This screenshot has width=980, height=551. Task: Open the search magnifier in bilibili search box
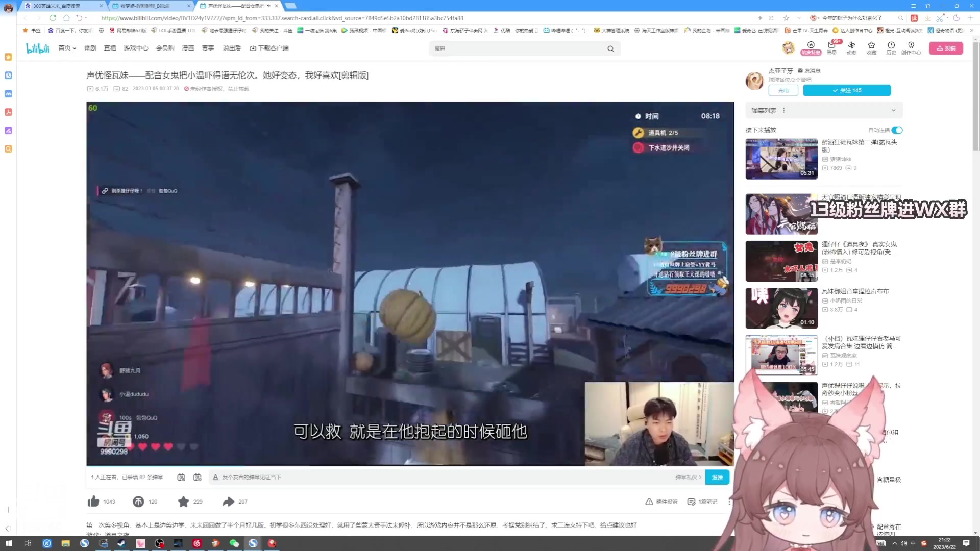pos(610,49)
